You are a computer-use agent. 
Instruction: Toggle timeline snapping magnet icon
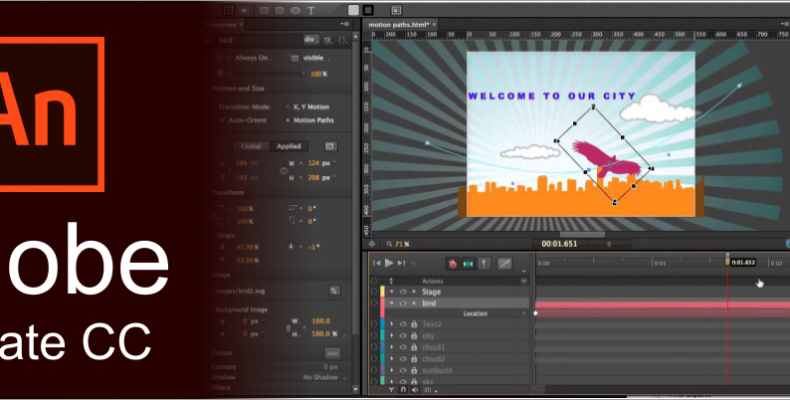[x=403, y=390]
